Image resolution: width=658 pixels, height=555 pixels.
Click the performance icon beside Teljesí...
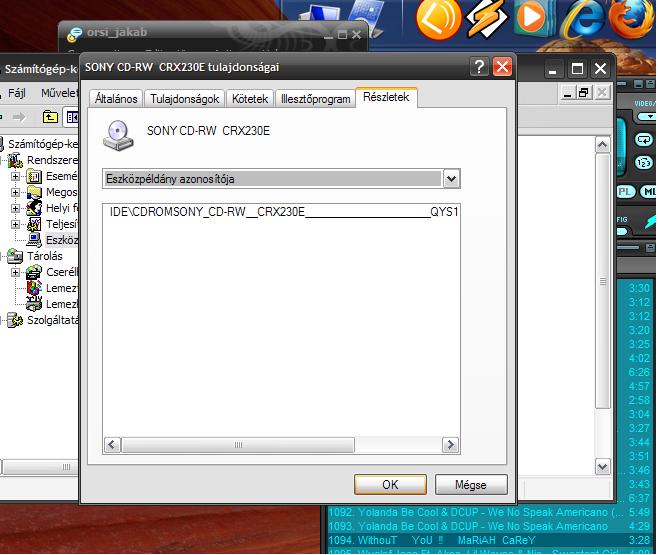34,224
